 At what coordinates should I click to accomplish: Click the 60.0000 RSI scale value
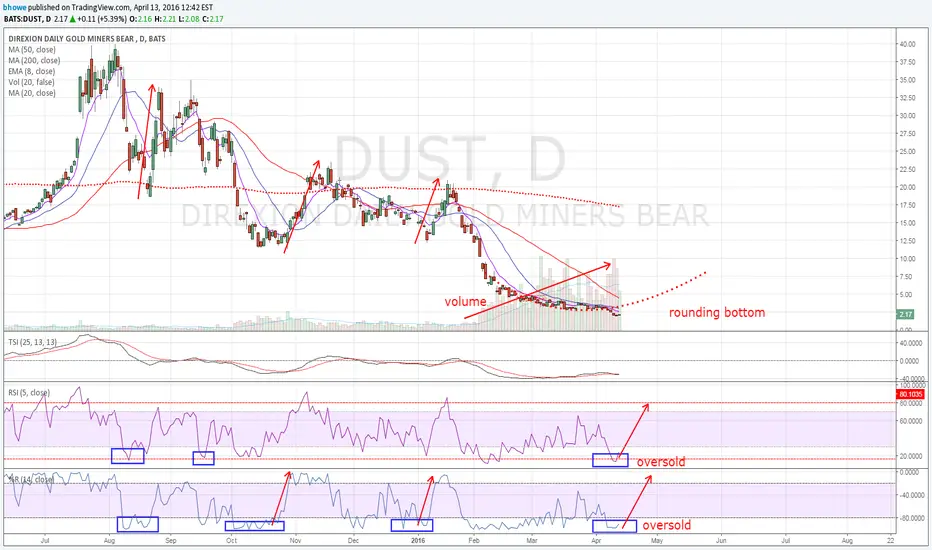[911, 421]
